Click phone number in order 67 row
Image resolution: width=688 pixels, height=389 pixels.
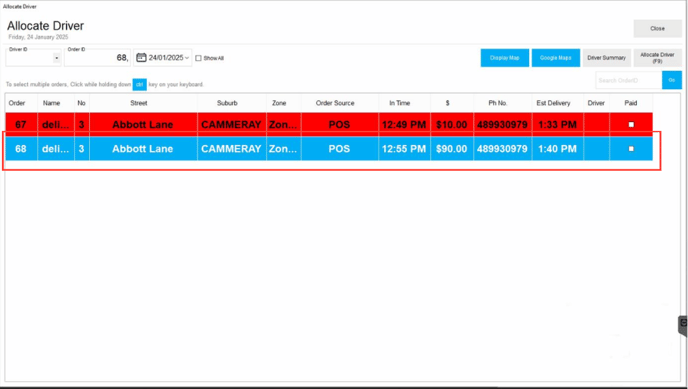pyautogui.click(x=502, y=125)
